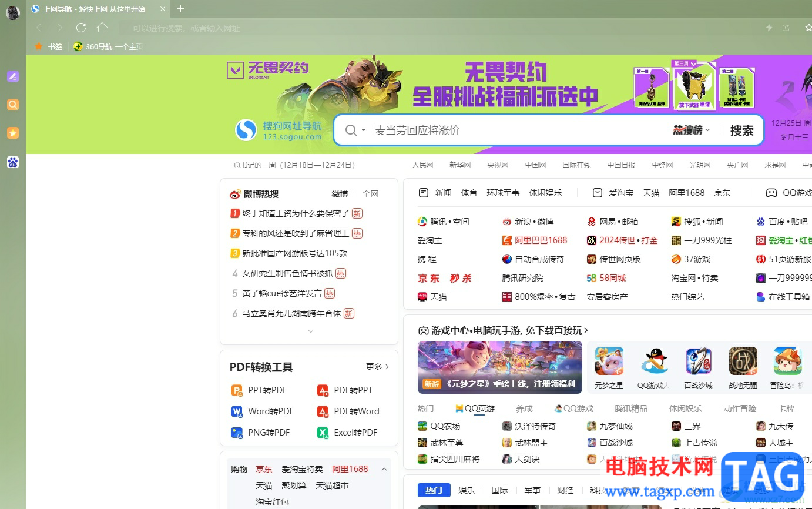This screenshot has width=812, height=509.
Task: Open the 人民网 link
Action: click(422, 165)
